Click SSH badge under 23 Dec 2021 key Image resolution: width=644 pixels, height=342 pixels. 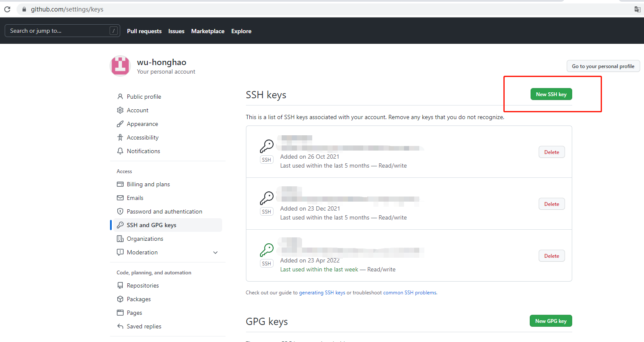tap(267, 212)
